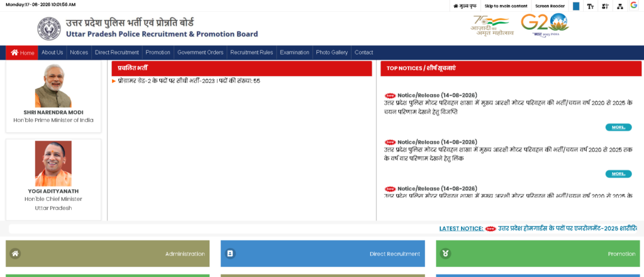Click the date and time text
This screenshot has width=644, height=277.
point(41,4)
